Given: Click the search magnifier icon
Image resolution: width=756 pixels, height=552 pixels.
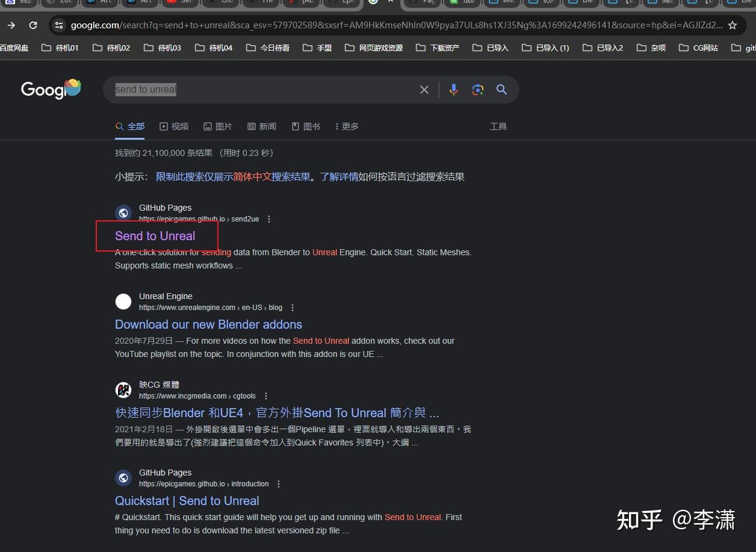Looking at the screenshot, I should (501, 89).
